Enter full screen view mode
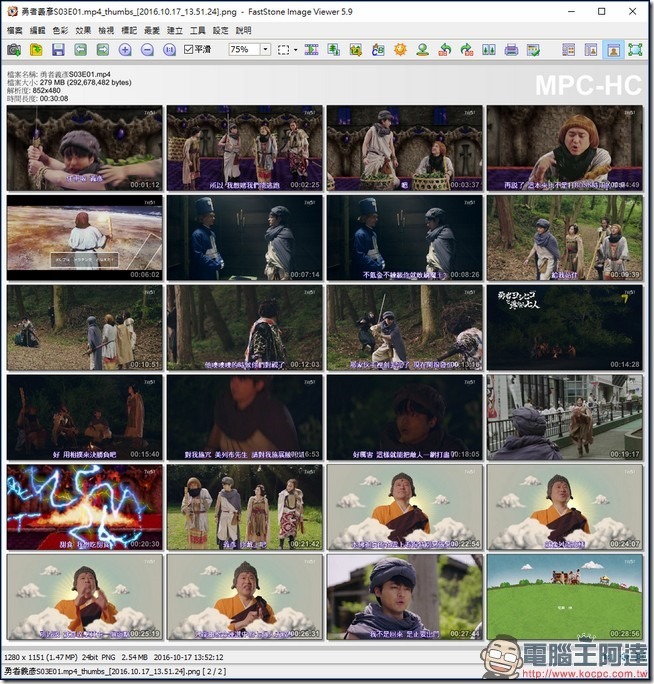 coord(636,50)
